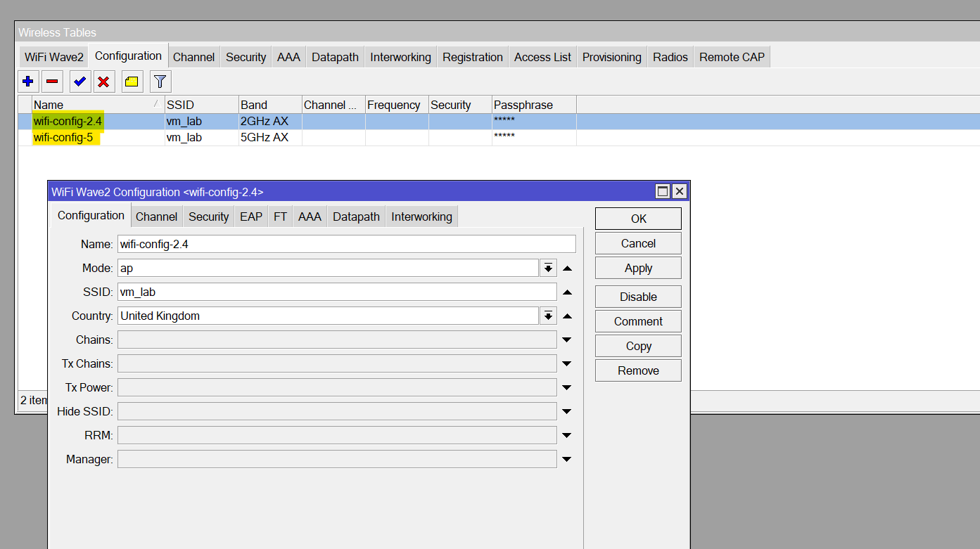Screen dimensions: 980x549
Task: Open the Hide SSID dropdown
Action: pyautogui.click(x=567, y=411)
